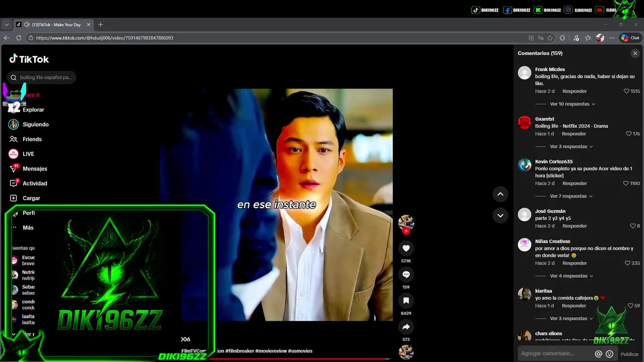
Task: Open browser settings ellipsis menu
Action: [x=612, y=38]
